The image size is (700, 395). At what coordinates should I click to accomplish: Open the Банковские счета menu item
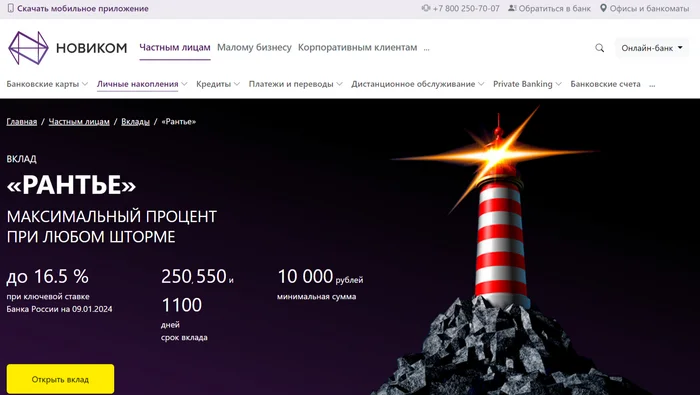[x=605, y=84]
